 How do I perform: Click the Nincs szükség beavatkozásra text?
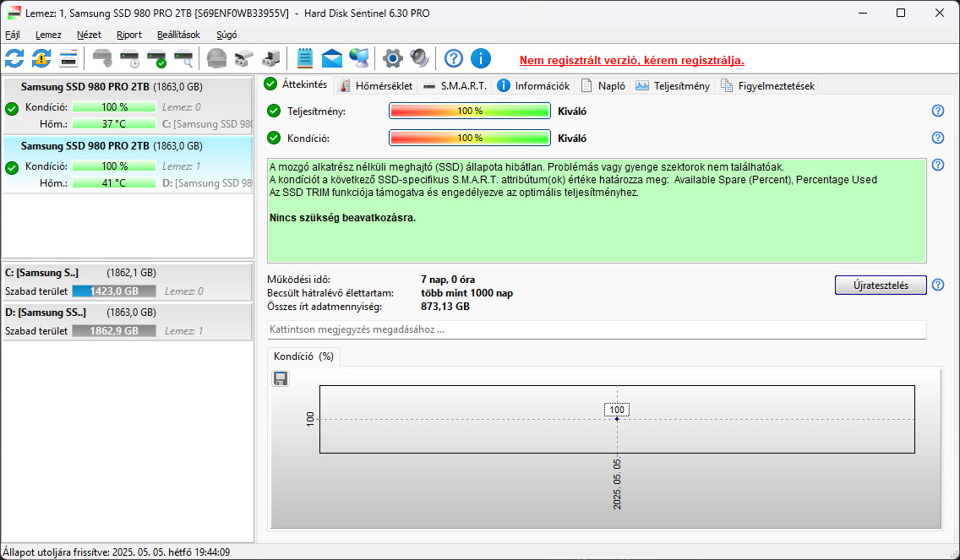click(342, 218)
